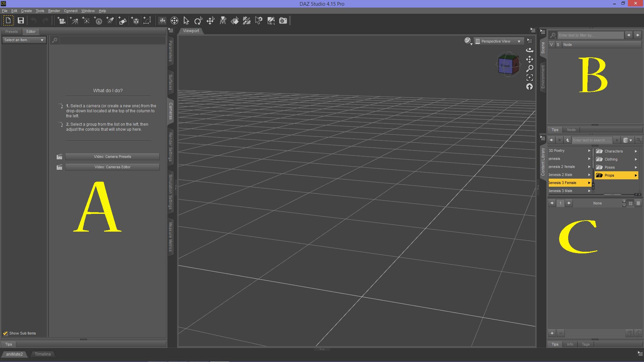The width and height of the screenshot is (644, 362).
Task: Click the Create New Camera icon
Action: pos(61,21)
